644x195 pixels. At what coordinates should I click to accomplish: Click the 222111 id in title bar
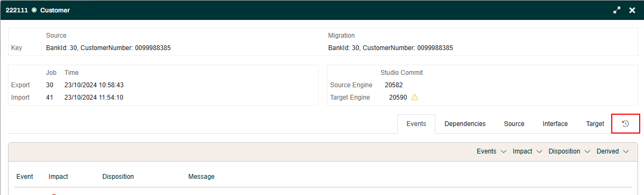[x=17, y=10]
